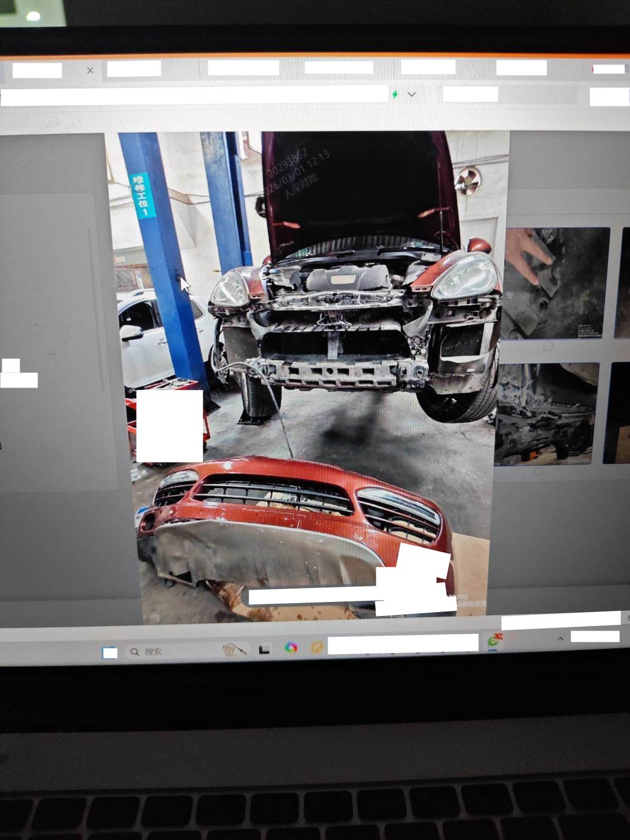Click the Windows Start button on taskbar
Viewport: 630px width, 840px height.
pos(110,652)
